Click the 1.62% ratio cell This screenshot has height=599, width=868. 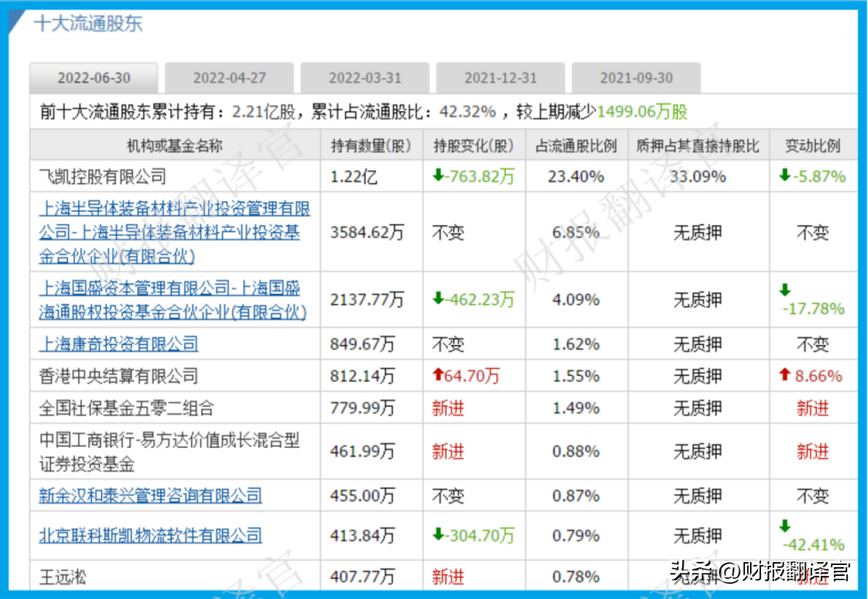[576, 344]
